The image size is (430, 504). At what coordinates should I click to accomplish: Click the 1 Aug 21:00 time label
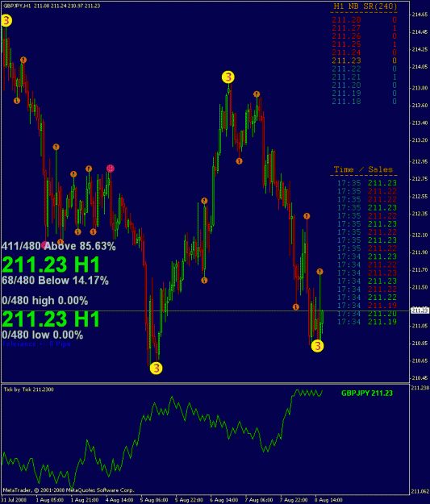pyautogui.click(x=85, y=500)
